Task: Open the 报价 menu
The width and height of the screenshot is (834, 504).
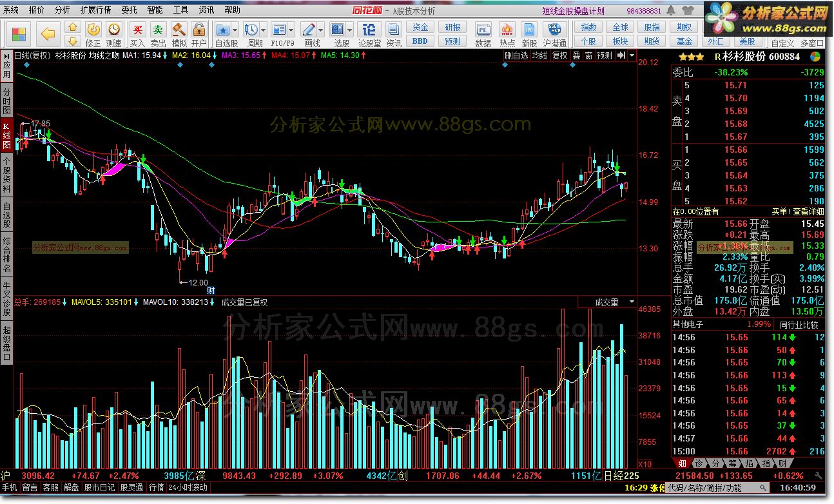Action: [37, 10]
